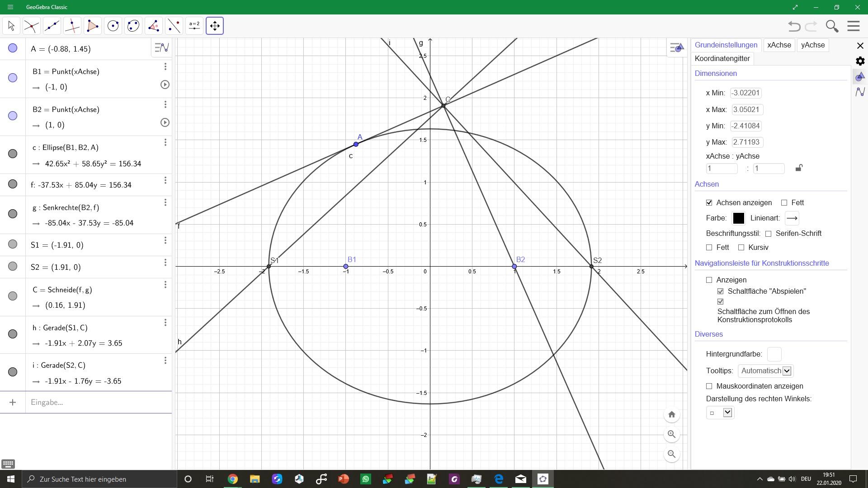Open PowerPoint from the taskbar
The image size is (868, 488).
point(343,479)
